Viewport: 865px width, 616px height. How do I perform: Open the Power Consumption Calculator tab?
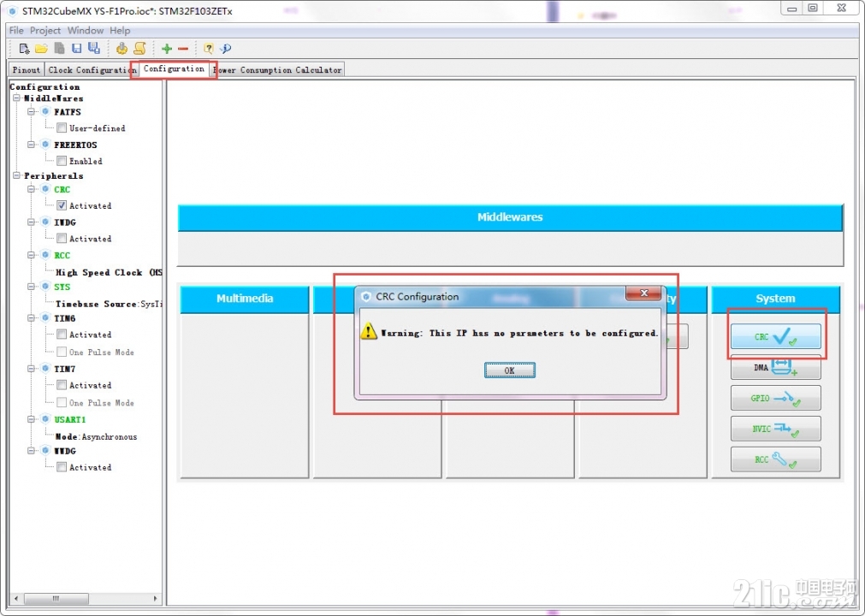[x=279, y=69]
